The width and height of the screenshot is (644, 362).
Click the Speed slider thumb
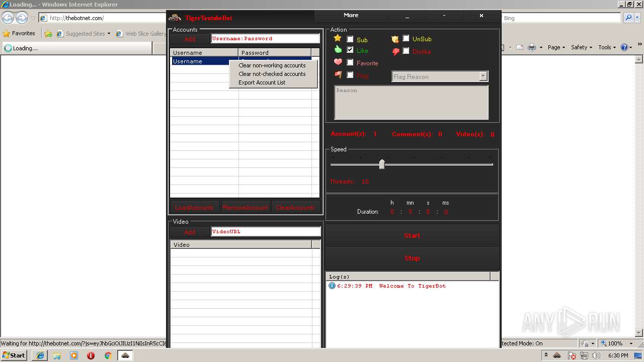pos(382,164)
